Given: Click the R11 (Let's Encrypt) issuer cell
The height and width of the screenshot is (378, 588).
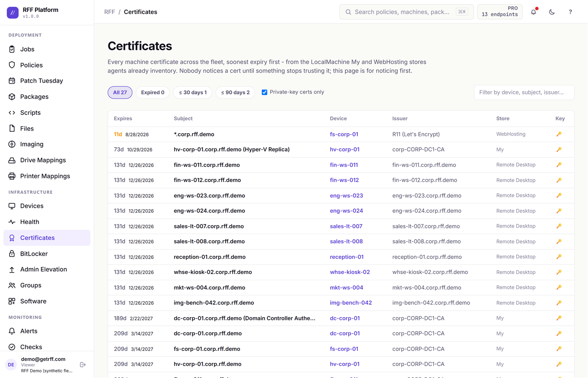Looking at the screenshot, I should [416, 134].
